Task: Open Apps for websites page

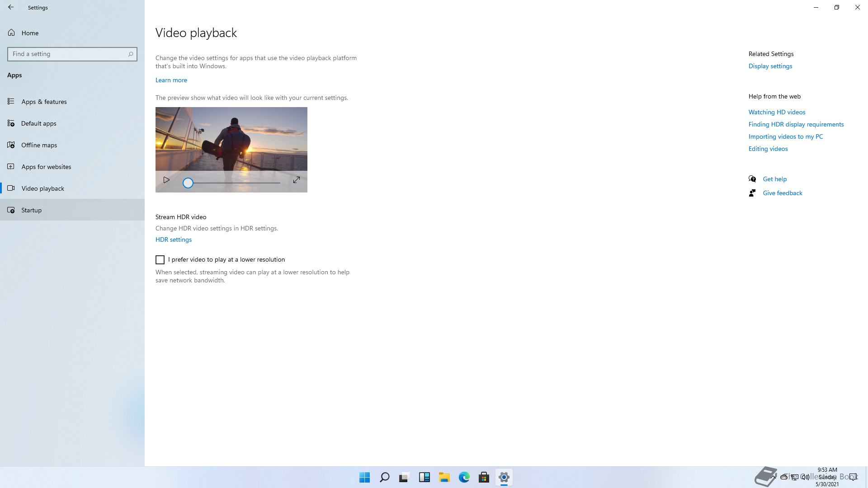Action: pos(72,167)
